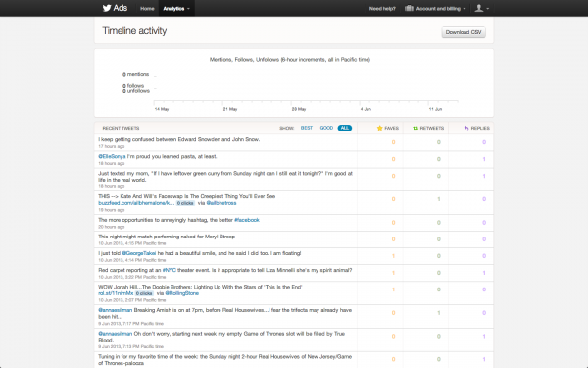Show only BEST tweets
This screenshot has height=368, width=588.
307,128
